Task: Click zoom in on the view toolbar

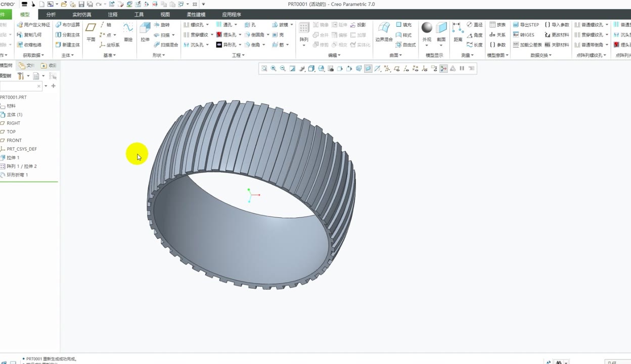Action: click(x=274, y=69)
